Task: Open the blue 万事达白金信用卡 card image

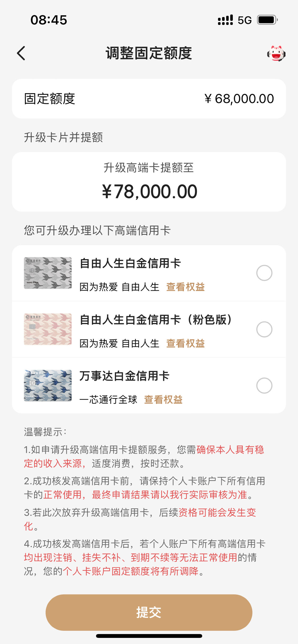Action: coord(48,386)
